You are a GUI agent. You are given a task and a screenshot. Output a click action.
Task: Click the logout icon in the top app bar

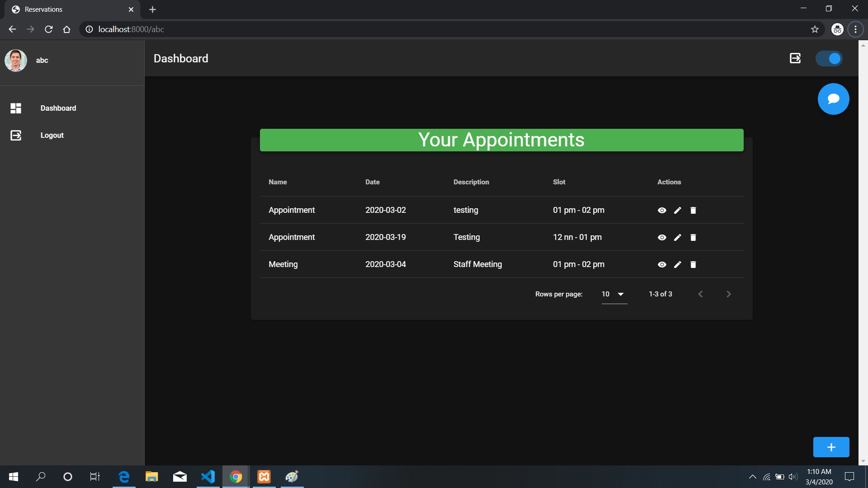point(795,58)
